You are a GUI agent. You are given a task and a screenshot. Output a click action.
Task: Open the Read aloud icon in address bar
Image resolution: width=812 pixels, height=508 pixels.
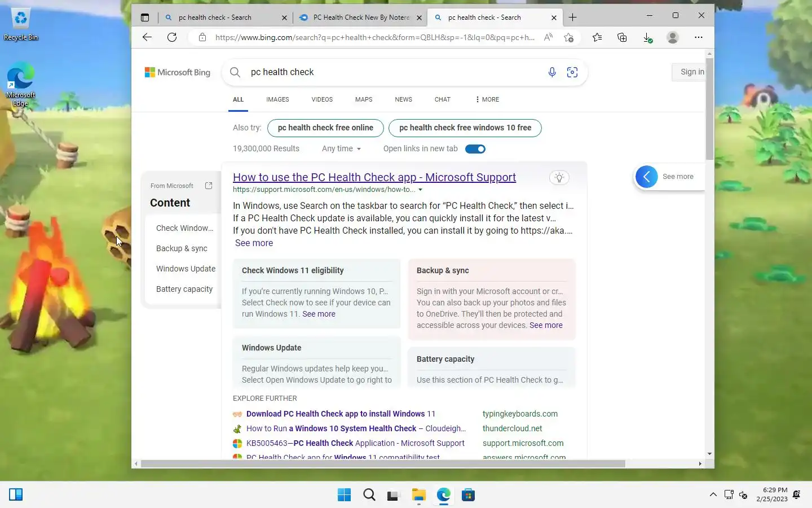(x=548, y=37)
